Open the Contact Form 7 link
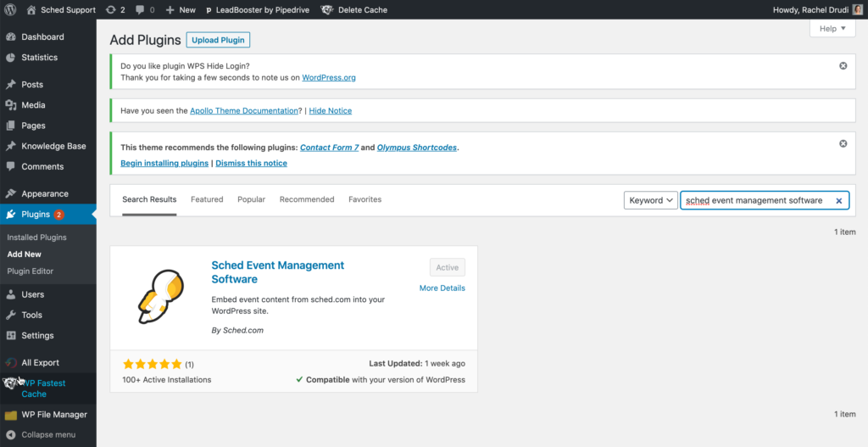 tap(330, 148)
